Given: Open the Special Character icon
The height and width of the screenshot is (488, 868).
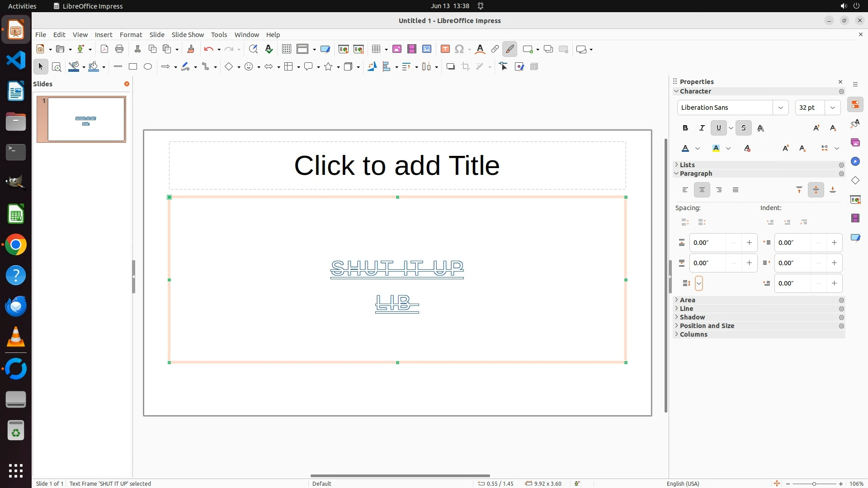Looking at the screenshot, I should pyautogui.click(x=459, y=49).
